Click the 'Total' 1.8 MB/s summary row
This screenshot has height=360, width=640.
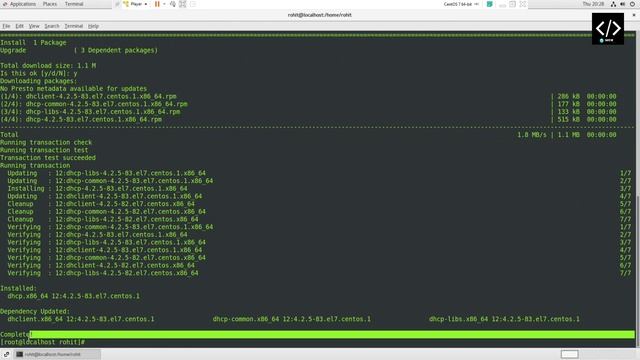(308, 135)
